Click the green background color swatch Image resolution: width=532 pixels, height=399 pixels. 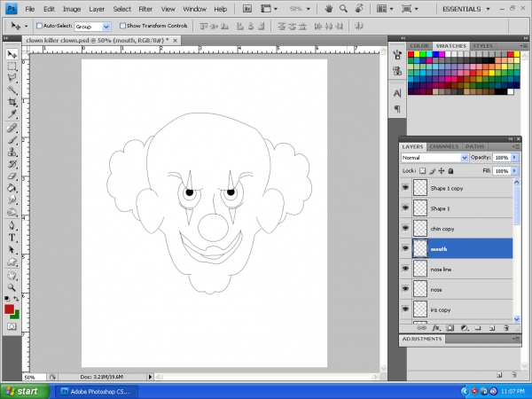point(16,316)
